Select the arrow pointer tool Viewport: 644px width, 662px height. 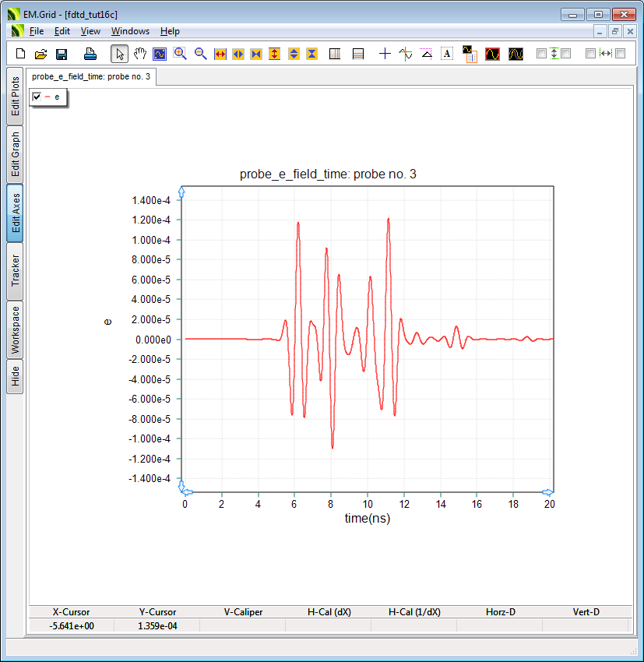click(119, 54)
